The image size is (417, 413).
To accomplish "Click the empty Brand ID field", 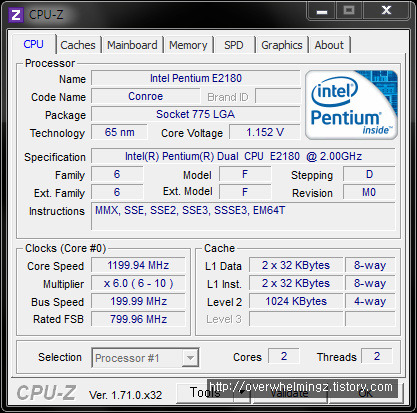I will click(x=278, y=96).
